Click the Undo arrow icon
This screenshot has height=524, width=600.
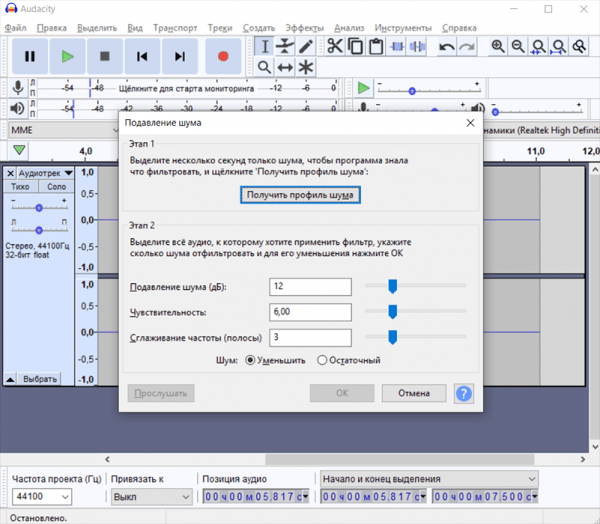pos(447,47)
